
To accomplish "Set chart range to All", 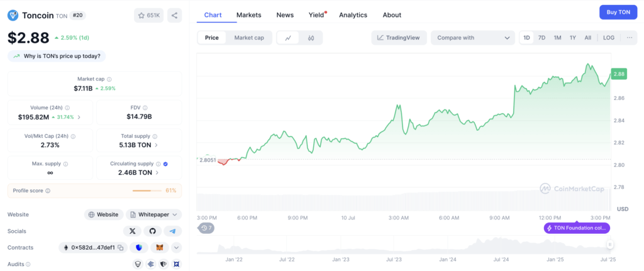I will (x=588, y=38).
